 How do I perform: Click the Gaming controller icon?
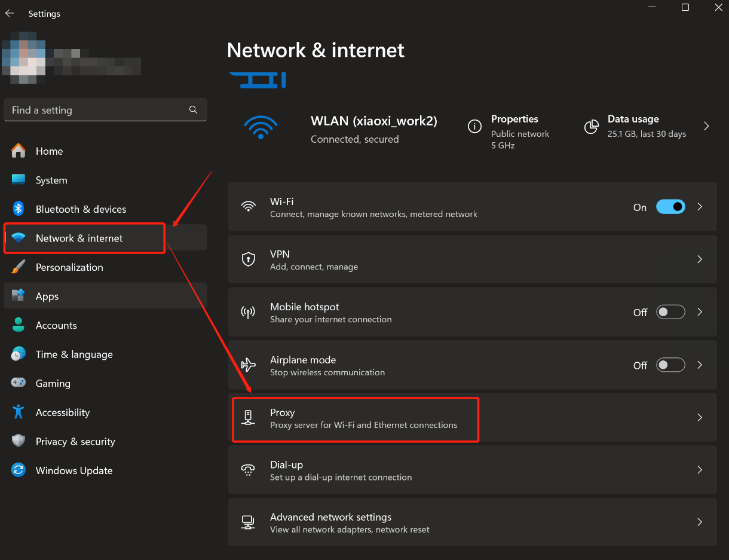coord(19,383)
